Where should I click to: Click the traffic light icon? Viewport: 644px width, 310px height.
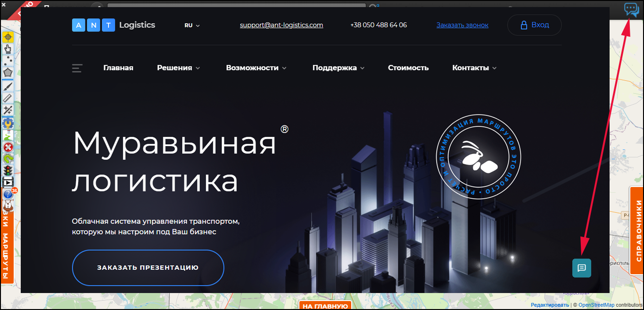tap(8, 171)
